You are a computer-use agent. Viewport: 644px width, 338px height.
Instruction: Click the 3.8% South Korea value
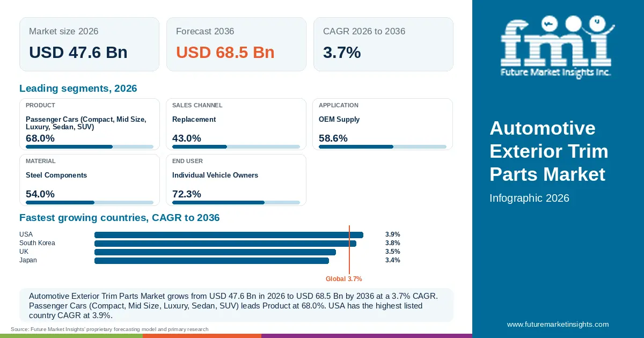(393, 243)
